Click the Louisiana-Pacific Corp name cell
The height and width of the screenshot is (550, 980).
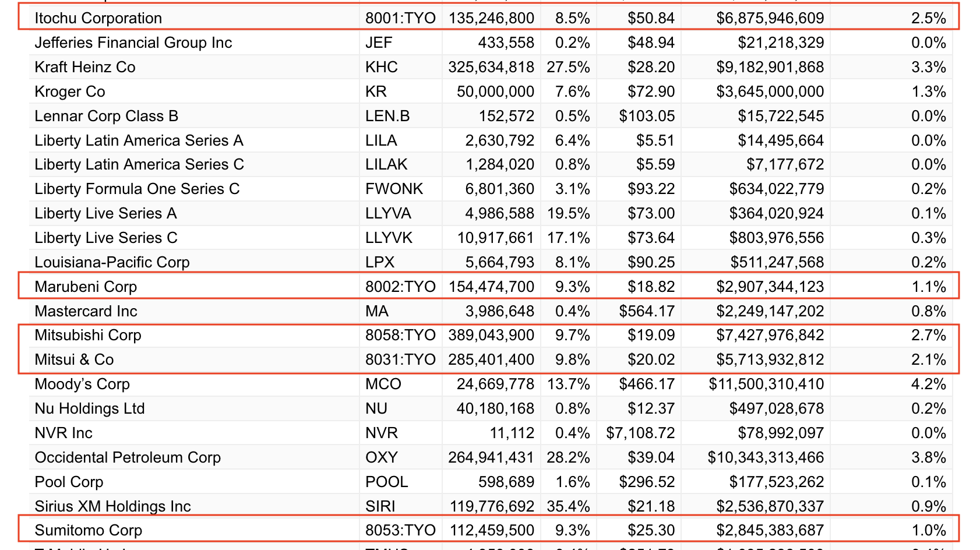(x=112, y=262)
